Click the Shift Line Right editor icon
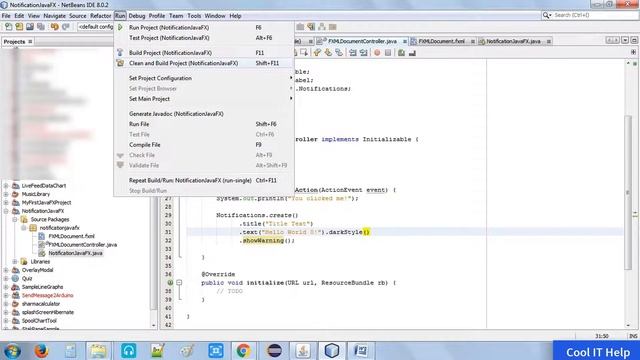Viewport: 640px width, 360px height. point(363,53)
